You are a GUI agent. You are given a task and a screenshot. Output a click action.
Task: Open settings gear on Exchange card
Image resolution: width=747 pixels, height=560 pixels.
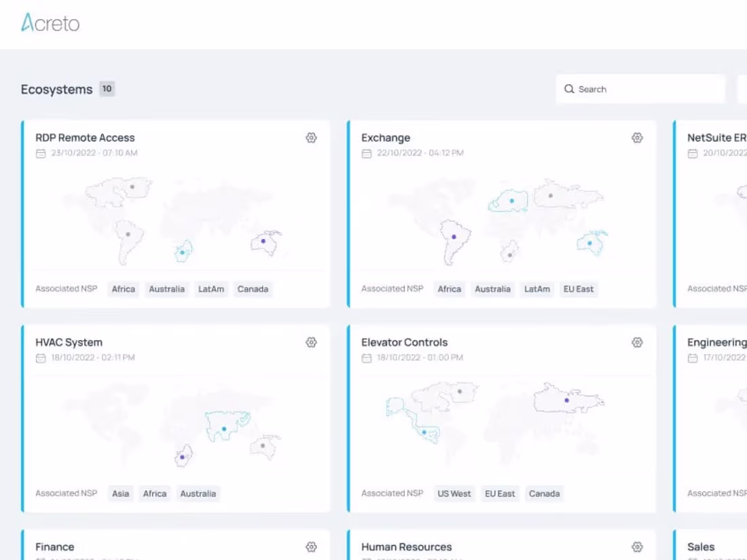tap(637, 138)
